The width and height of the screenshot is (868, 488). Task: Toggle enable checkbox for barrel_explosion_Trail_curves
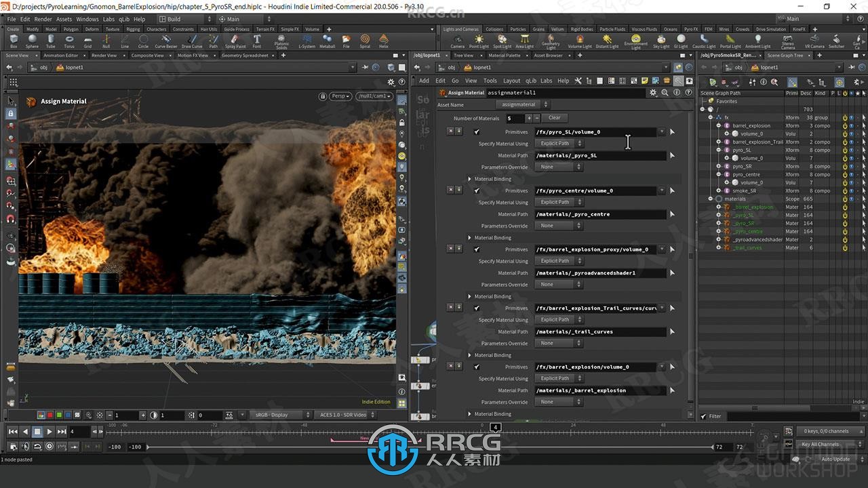[x=477, y=308]
